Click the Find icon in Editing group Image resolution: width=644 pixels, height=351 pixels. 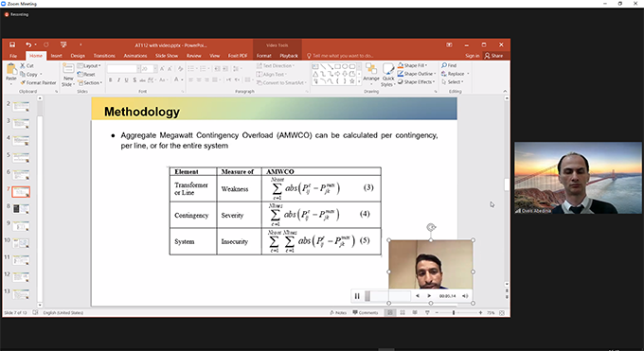click(x=449, y=65)
